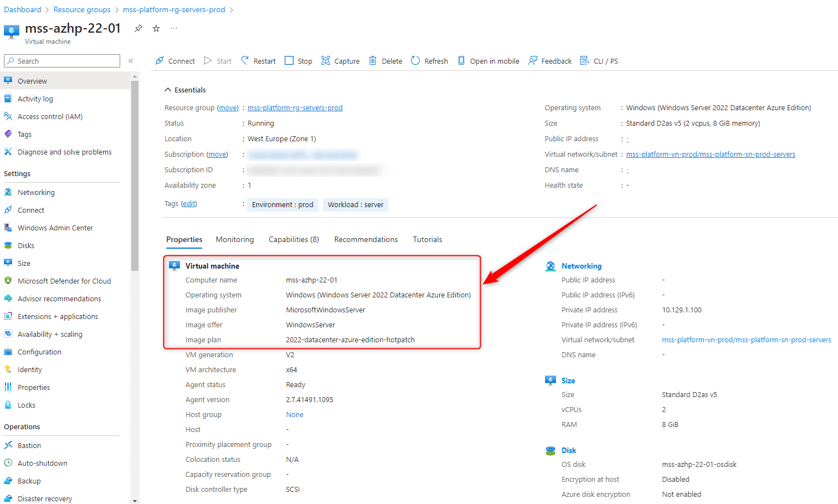Image resolution: width=838 pixels, height=504 pixels.
Task: Open the ellipsis more options menu
Action: pyautogui.click(x=174, y=28)
